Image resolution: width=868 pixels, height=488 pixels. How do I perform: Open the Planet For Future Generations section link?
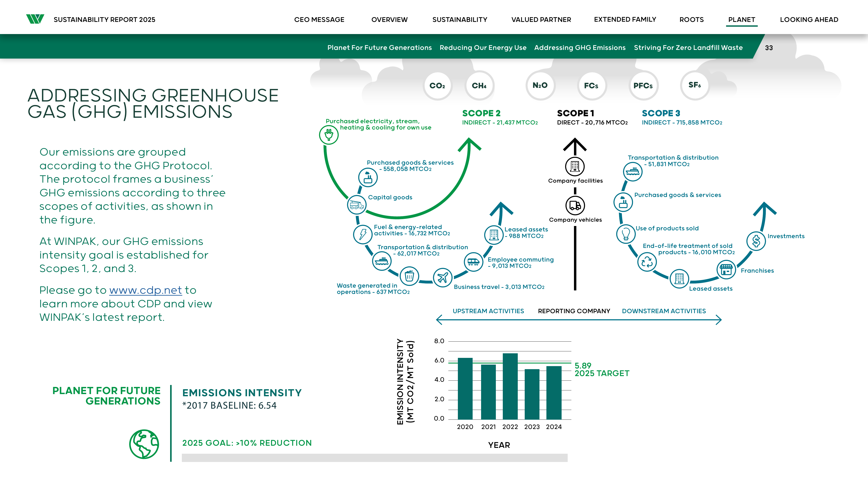(x=379, y=47)
